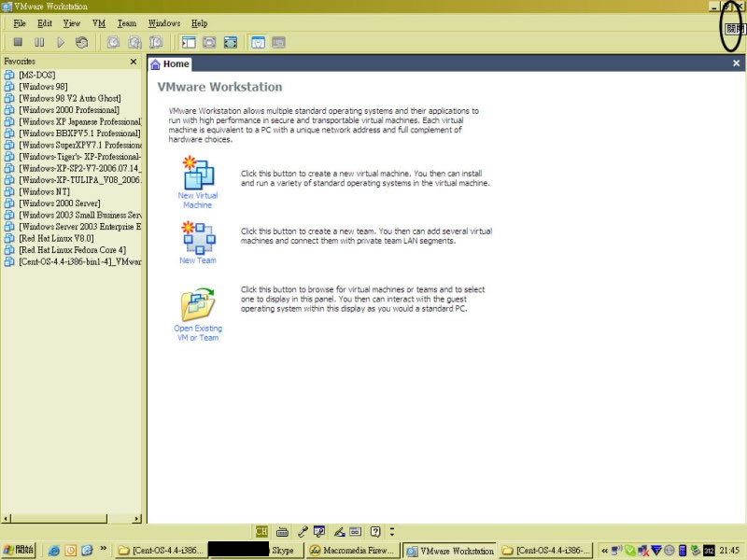This screenshot has height=560, width=747.
Task: Select the plain [Windows 98] favorite
Action: (43, 87)
